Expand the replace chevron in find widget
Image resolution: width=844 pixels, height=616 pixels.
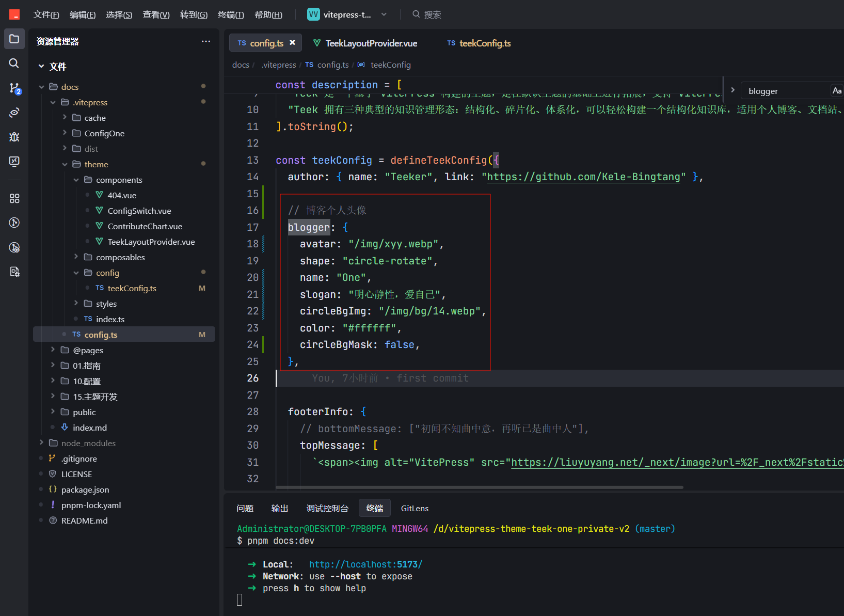pyautogui.click(x=732, y=90)
